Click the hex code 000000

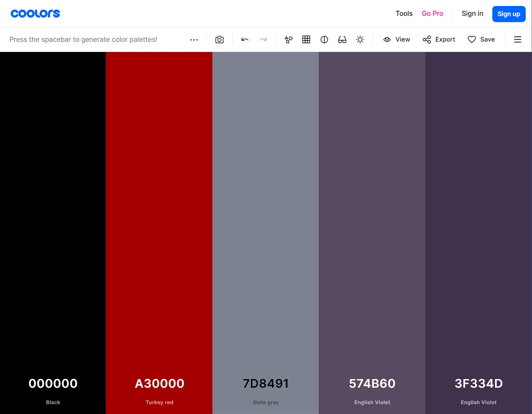(x=53, y=384)
